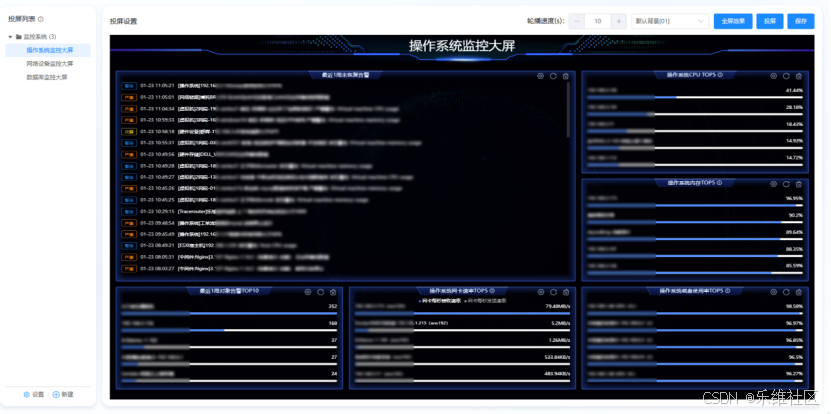
Task: Delete the 最近1周未恢复告警 panel
Action: pyautogui.click(x=565, y=76)
